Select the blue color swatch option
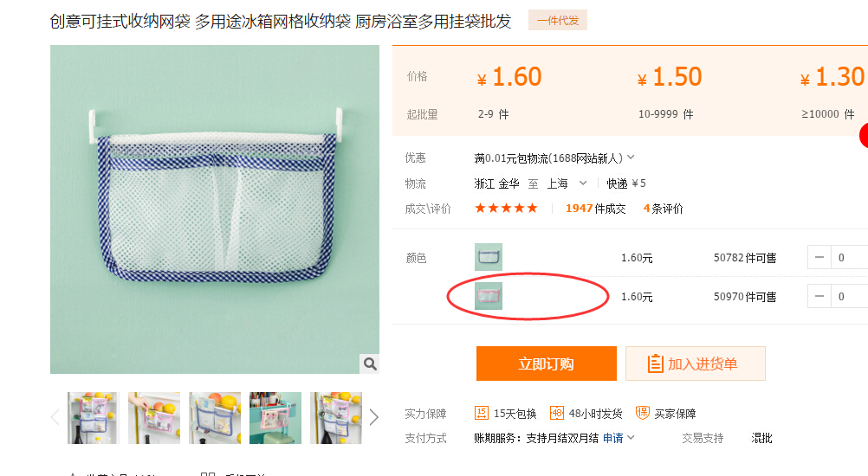This screenshot has width=868, height=476. [489, 257]
